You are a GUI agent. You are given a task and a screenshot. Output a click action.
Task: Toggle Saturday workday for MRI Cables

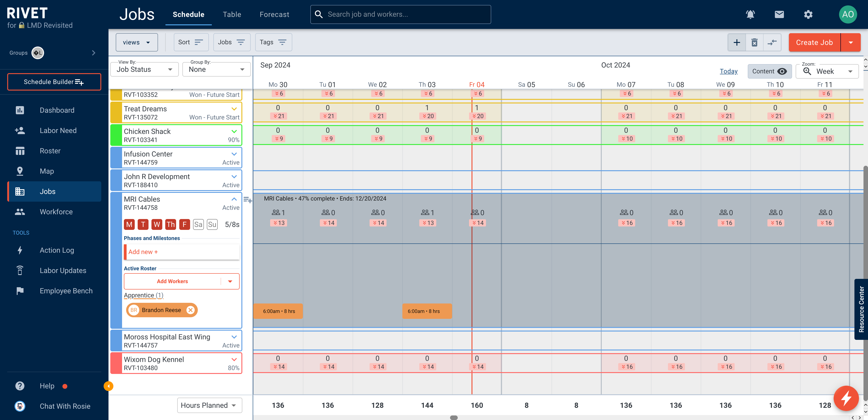pyautogui.click(x=198, y=224)
